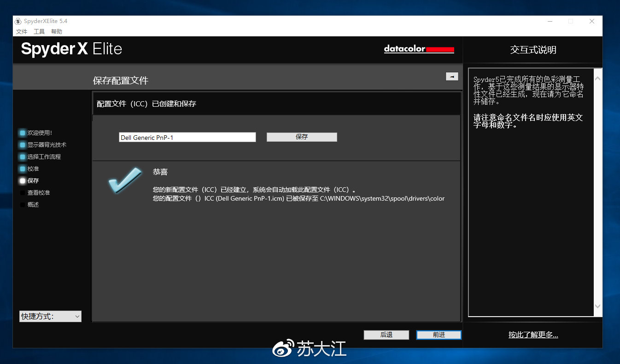Expand the 快捷方式 dropdown
The width and height of the screenshot is (620, 364).
coord(50,316)
